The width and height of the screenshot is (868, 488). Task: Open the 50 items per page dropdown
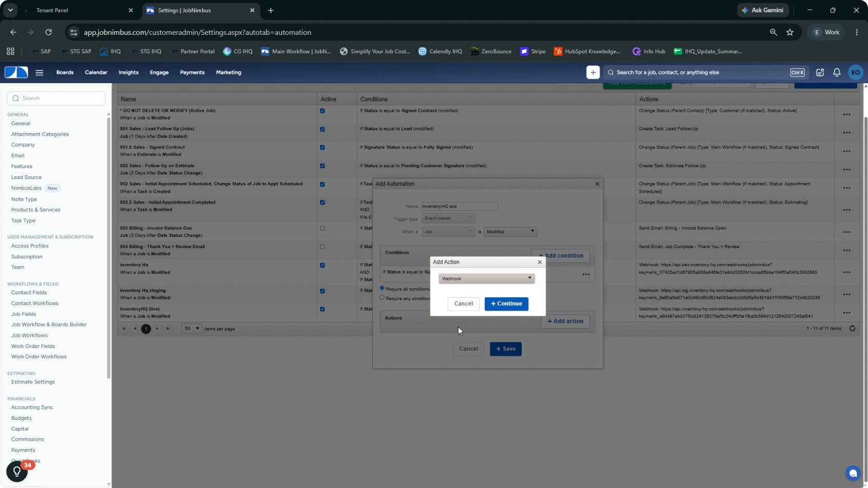click(192, 329)
